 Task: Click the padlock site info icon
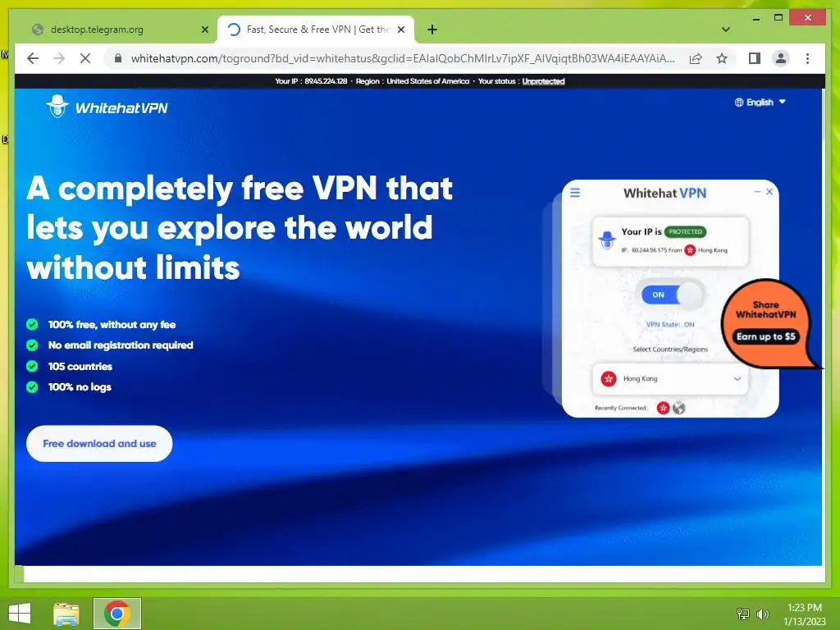coord(118,58)
